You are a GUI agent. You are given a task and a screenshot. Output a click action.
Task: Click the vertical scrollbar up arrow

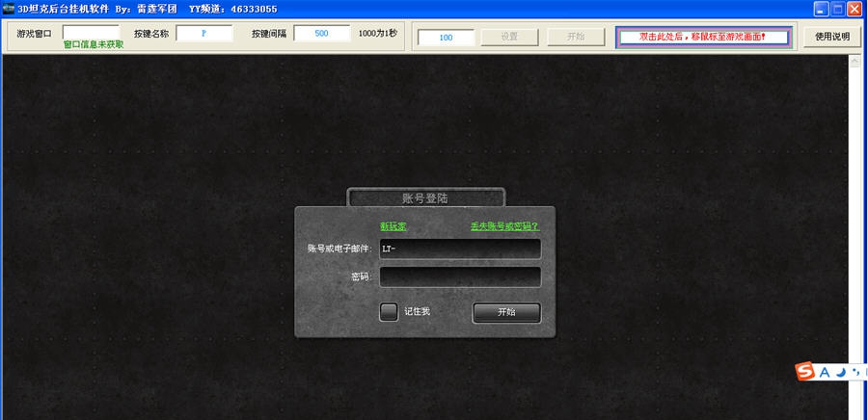point(854,62)
